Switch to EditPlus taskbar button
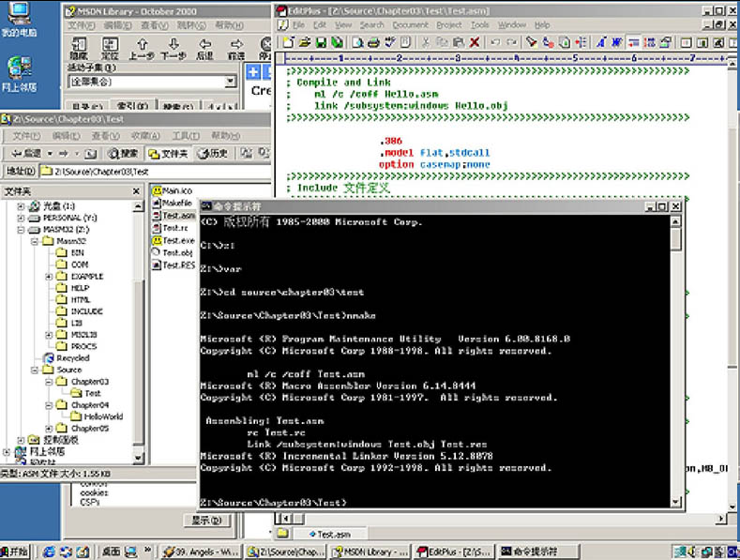 click(454, 552)
